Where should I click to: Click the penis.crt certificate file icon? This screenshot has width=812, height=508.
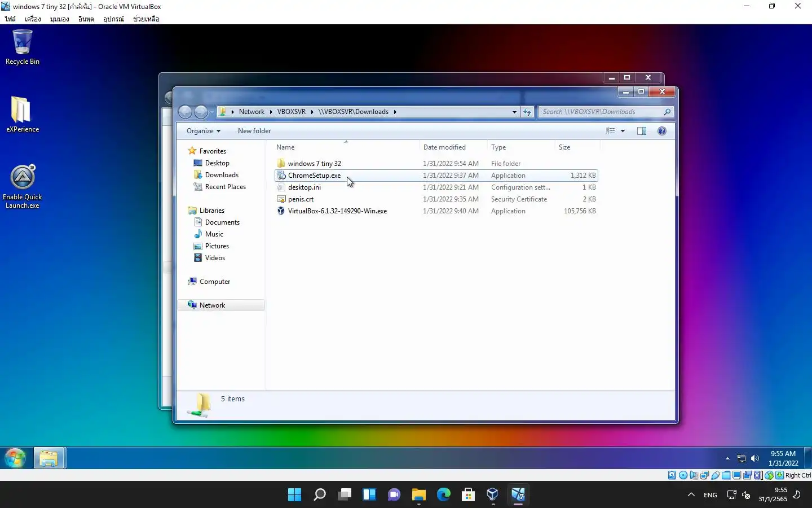[x=281, y=199]
